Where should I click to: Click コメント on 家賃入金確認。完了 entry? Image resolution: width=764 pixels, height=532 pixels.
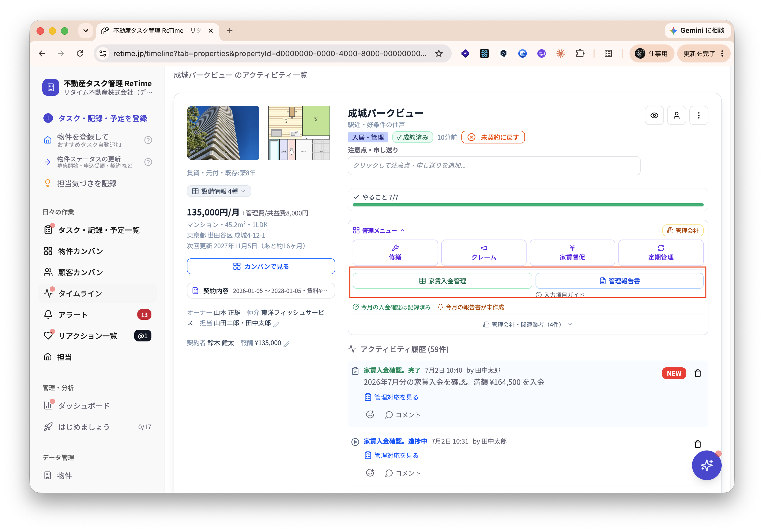coord(403,415)
